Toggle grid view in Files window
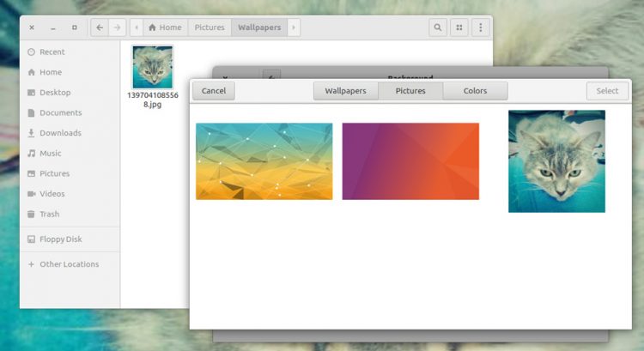 click(x=459, y=27)
